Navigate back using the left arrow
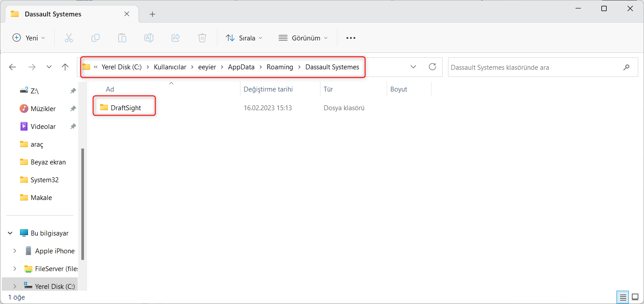644x304 pixels. pyautogui.click(x=12, y=67)
